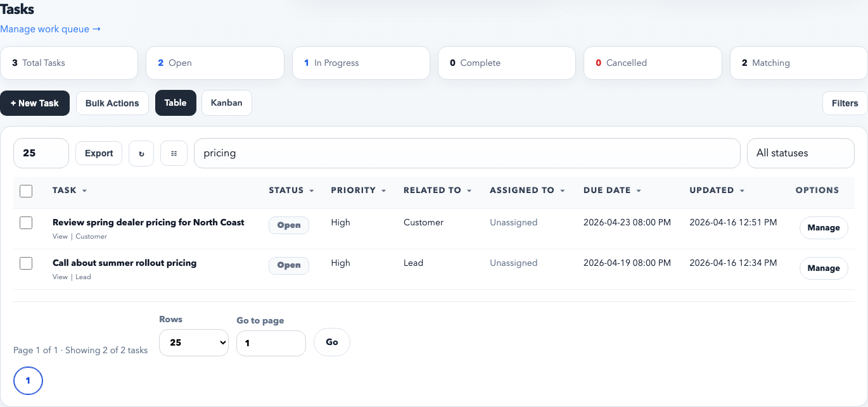The image size is (868, 407).
Task: Open Customer link under Review spring dealer pricing
Action: pos(91,236)
